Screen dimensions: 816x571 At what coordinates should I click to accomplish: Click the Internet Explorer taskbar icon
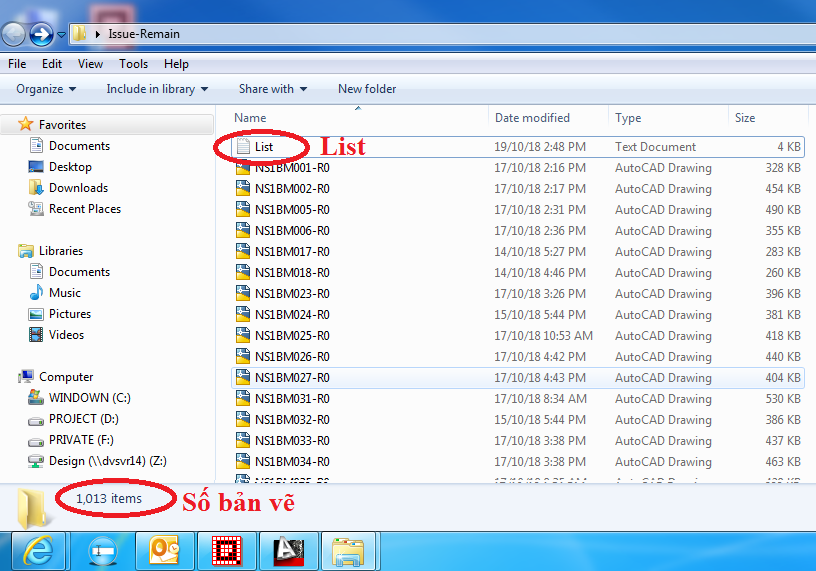click(39, 550)
